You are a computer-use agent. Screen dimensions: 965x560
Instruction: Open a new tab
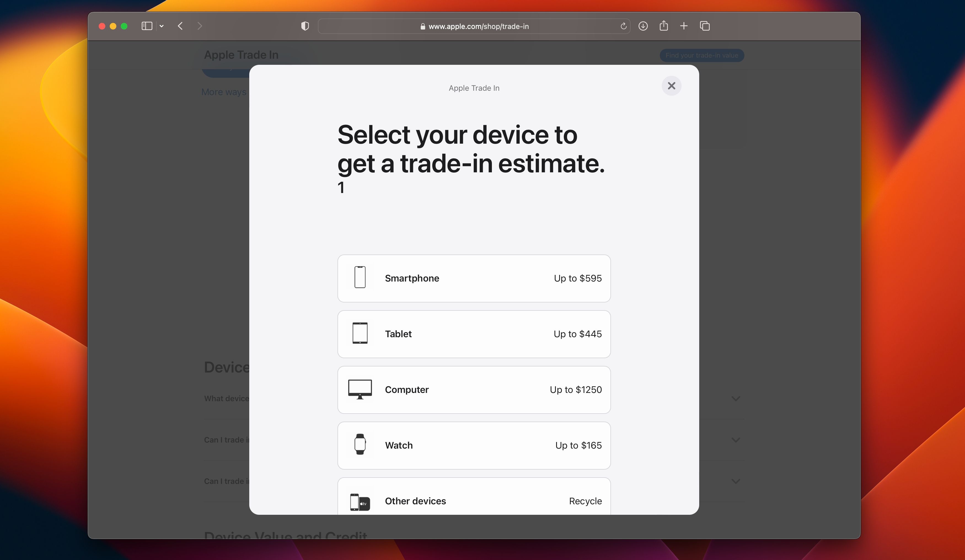(x=683, y=26)
